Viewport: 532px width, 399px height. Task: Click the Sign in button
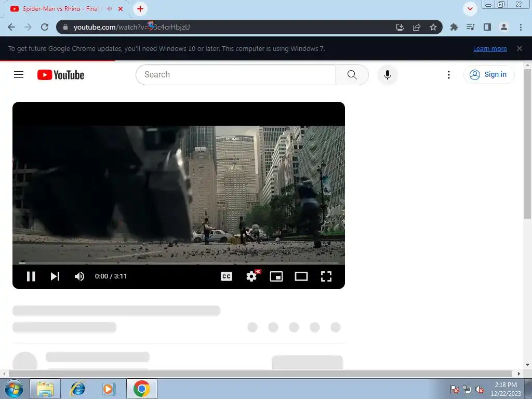[488, 75]
